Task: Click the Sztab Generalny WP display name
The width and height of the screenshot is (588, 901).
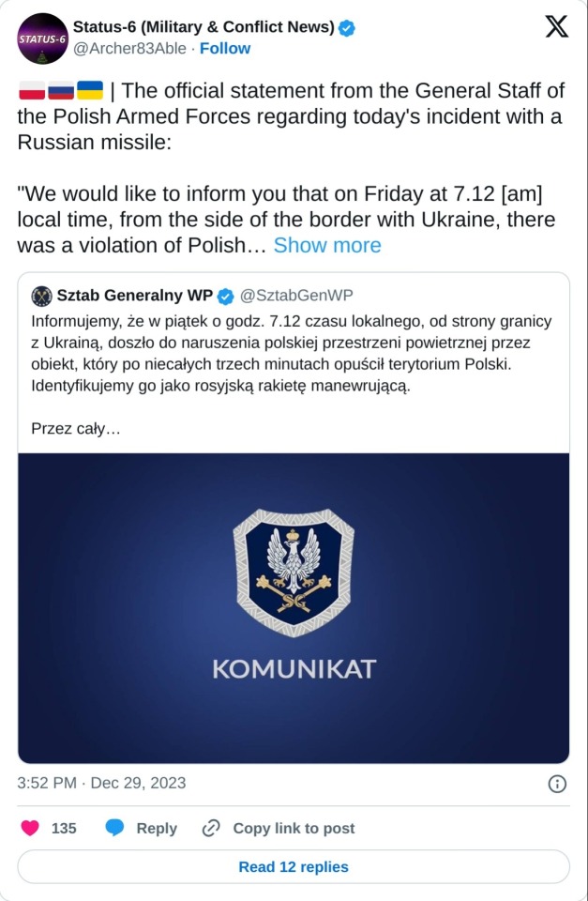Action: [x=134, y=297]
